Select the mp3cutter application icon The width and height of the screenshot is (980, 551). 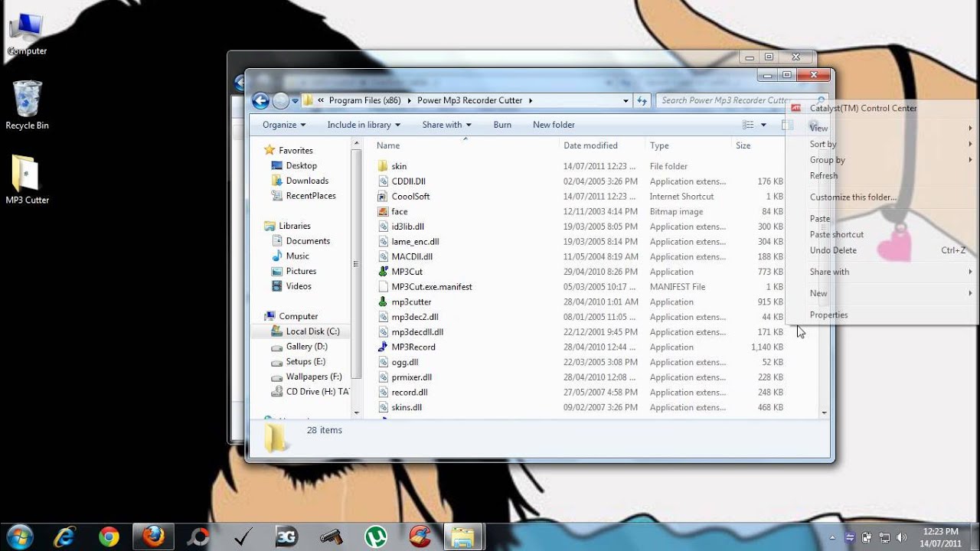click(384, 302)
